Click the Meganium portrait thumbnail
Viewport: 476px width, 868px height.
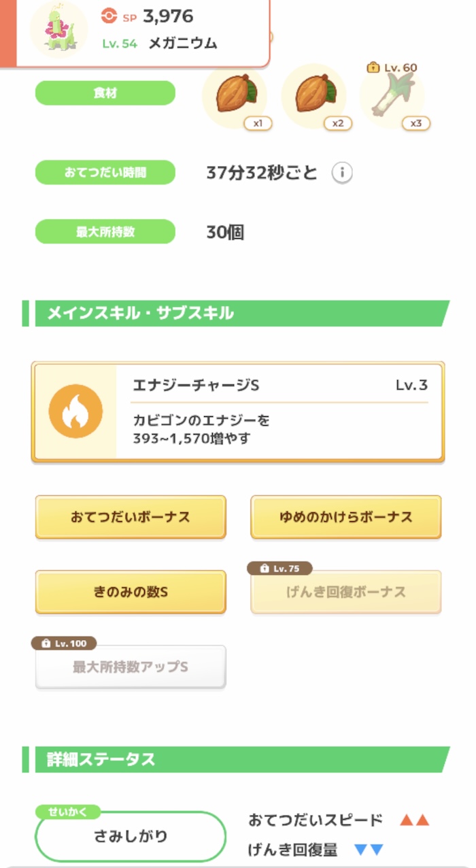tap(58, 29)
